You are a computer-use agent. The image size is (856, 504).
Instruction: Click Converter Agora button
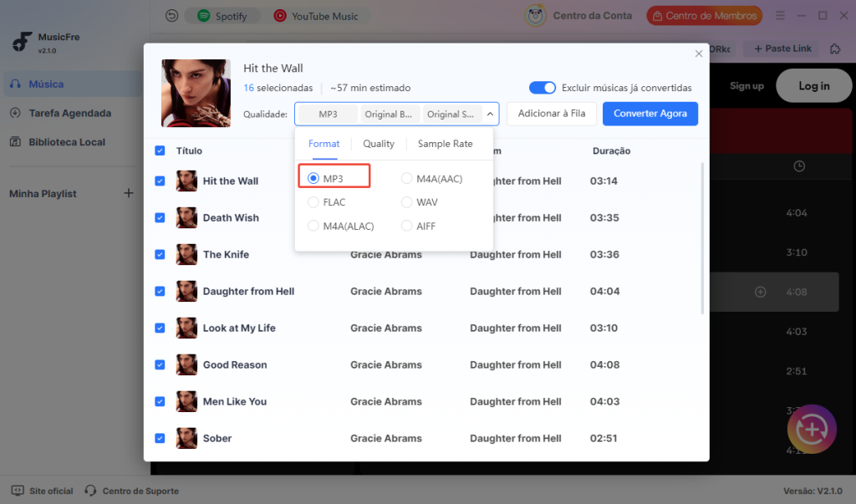click(650, 114)
